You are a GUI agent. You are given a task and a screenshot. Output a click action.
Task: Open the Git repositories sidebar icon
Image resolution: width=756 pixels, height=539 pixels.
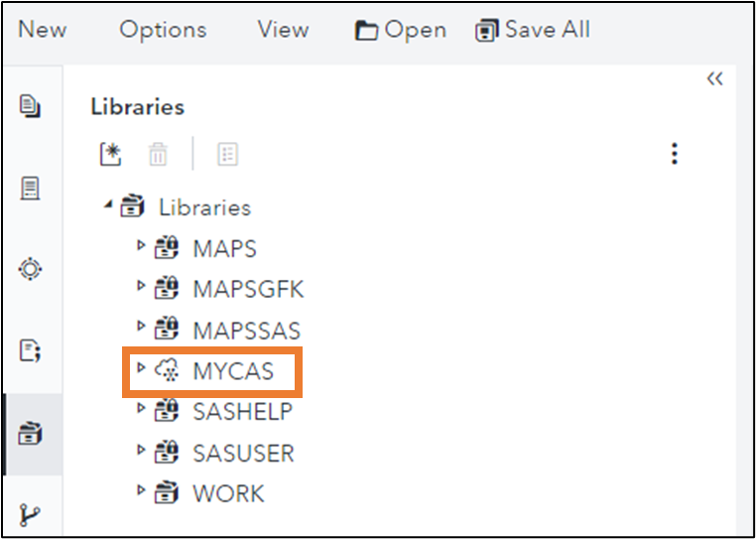point(31,514)
